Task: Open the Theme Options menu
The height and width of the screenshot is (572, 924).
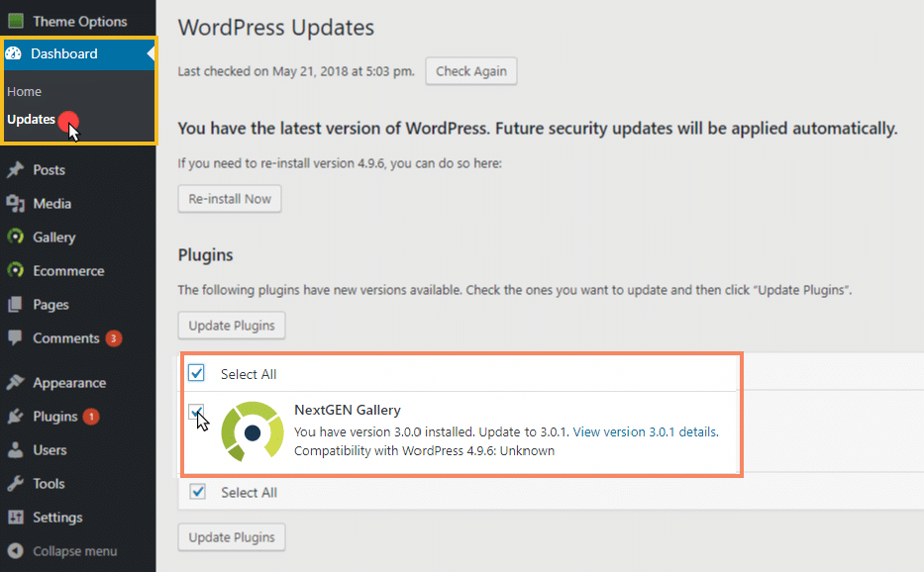Action: pyautogui.click(x=67, y=21)
